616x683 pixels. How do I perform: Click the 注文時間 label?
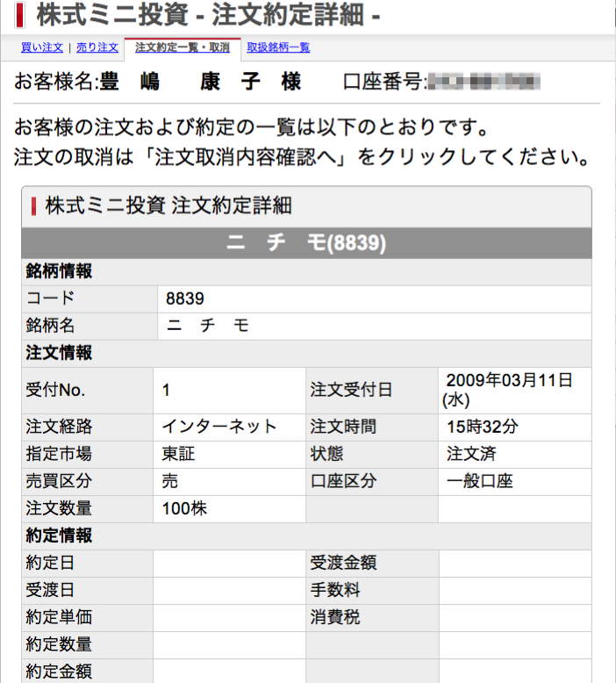pos(343,427)
